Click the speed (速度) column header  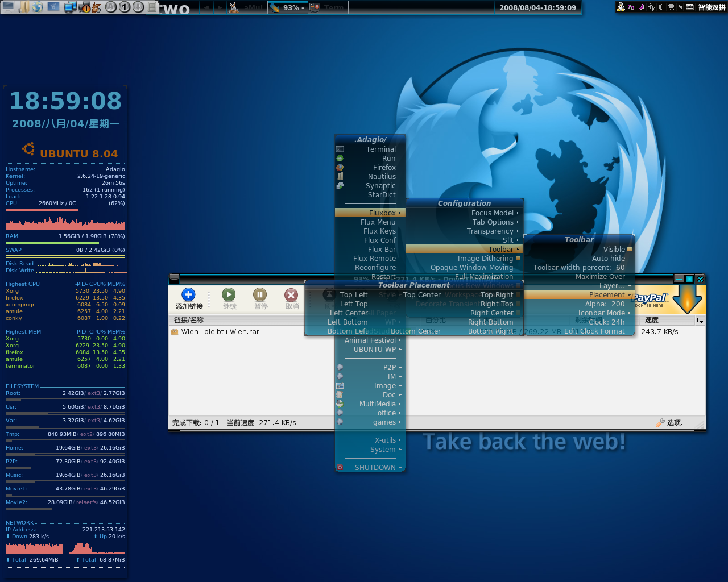[668, 320]
